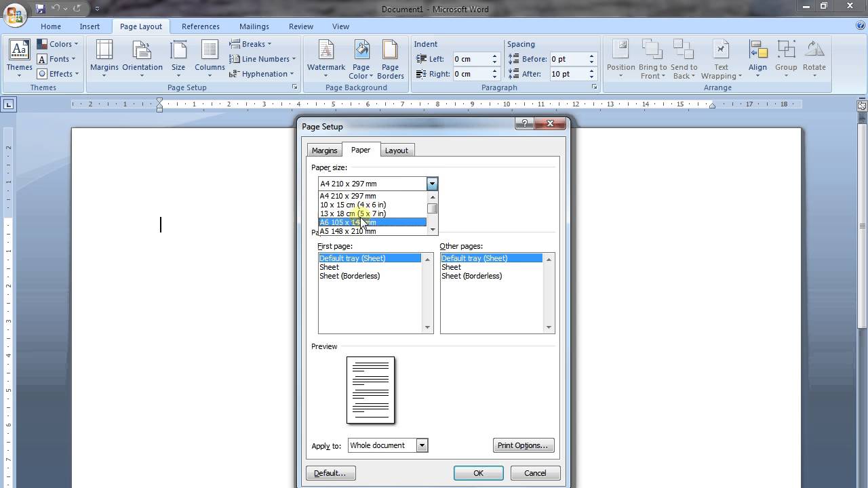The image size is (868, 488).
Task: Open Word Help icon
Action: [x=860, y=26]
